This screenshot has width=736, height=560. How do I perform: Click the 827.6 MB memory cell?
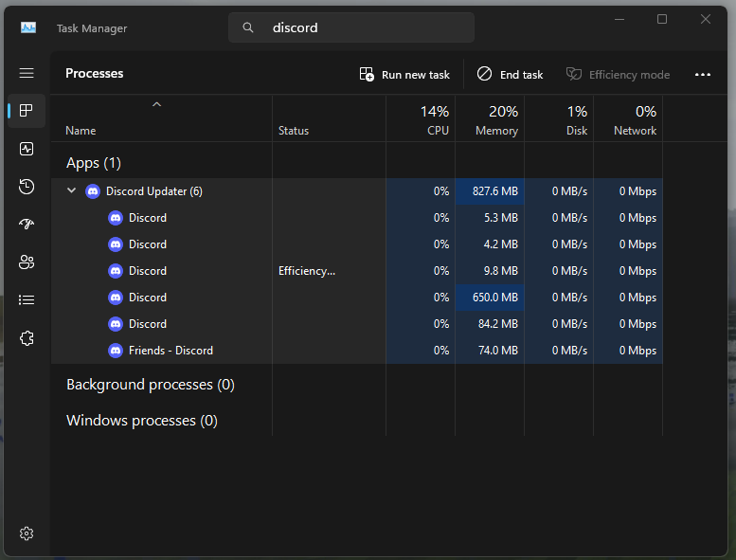click(490, 191)
